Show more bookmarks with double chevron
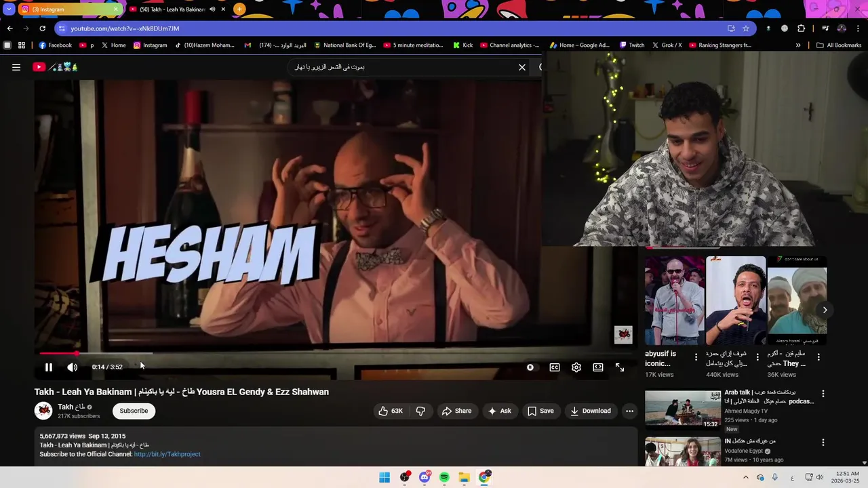This screenshot has height=488, width=868. [x=798, y=45]
